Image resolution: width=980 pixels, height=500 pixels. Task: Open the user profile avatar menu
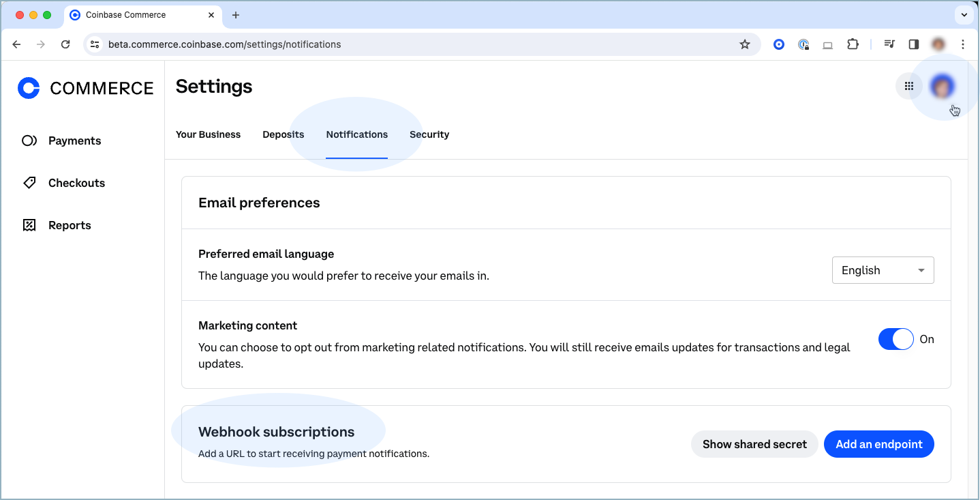[x=943, y=86]
